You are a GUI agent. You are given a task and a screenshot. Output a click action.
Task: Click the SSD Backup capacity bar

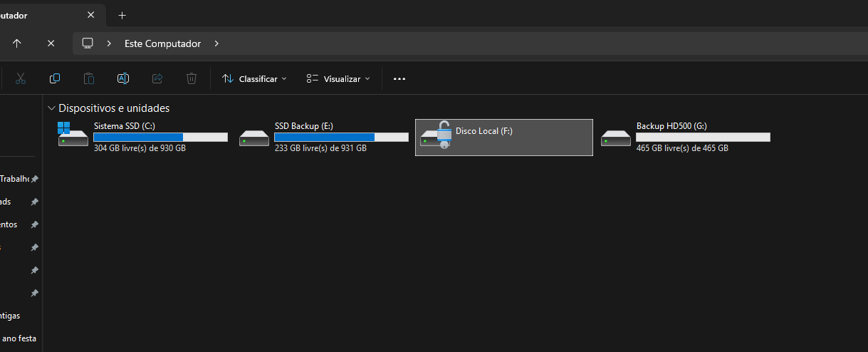(342, 137)
